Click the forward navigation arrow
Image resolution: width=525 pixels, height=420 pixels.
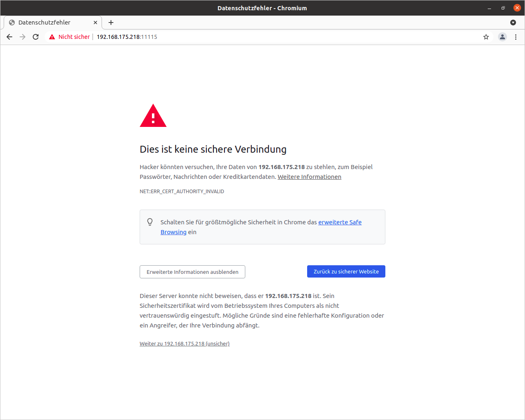[23, 37]
